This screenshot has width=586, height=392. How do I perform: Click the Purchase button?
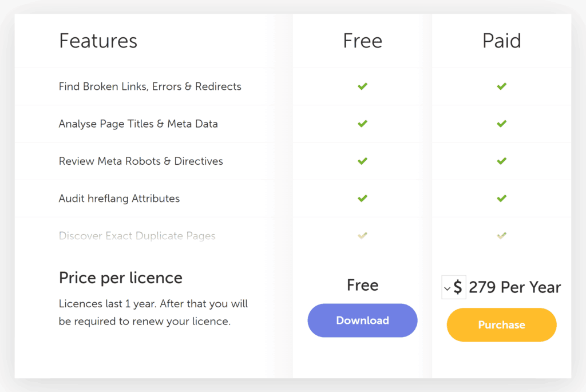[501, 324]
